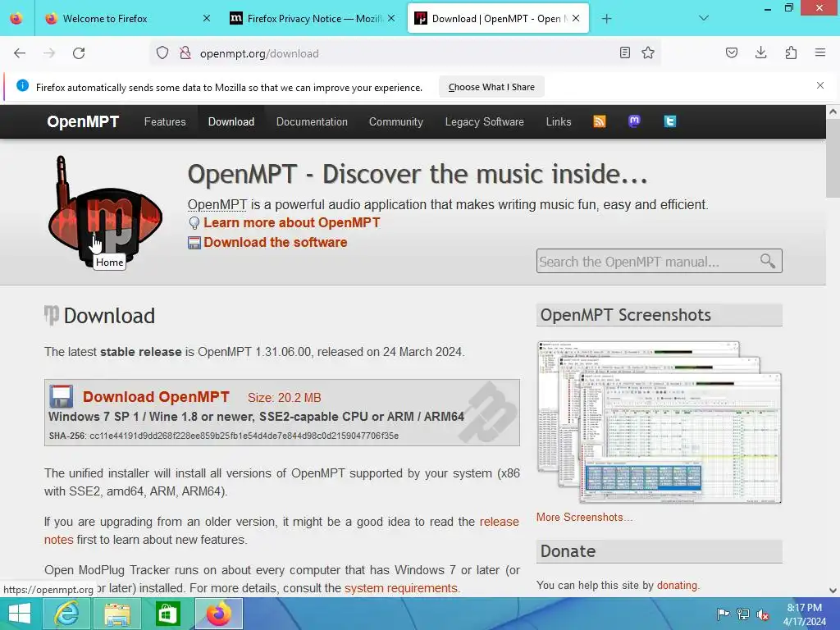Click the Firefox View icon in the tab strip

click(x=16, y=18)
